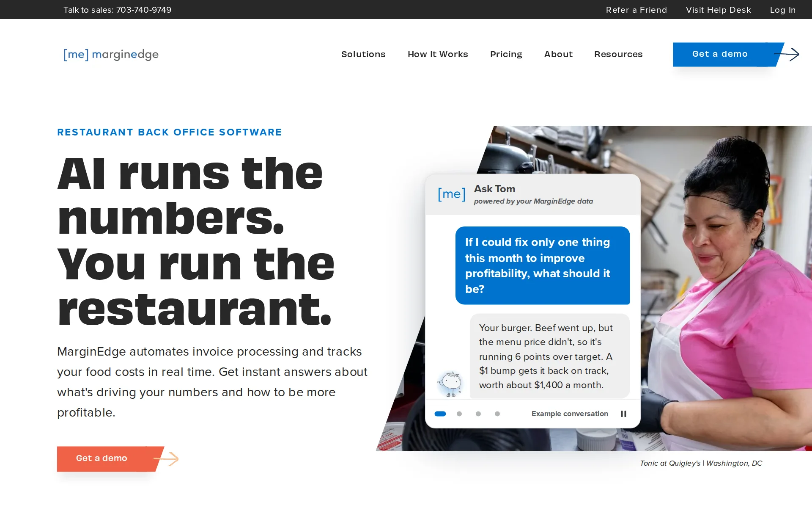Open the Refer a Friend link
Screen dimensions: 812x508
(x=636, y=10)
